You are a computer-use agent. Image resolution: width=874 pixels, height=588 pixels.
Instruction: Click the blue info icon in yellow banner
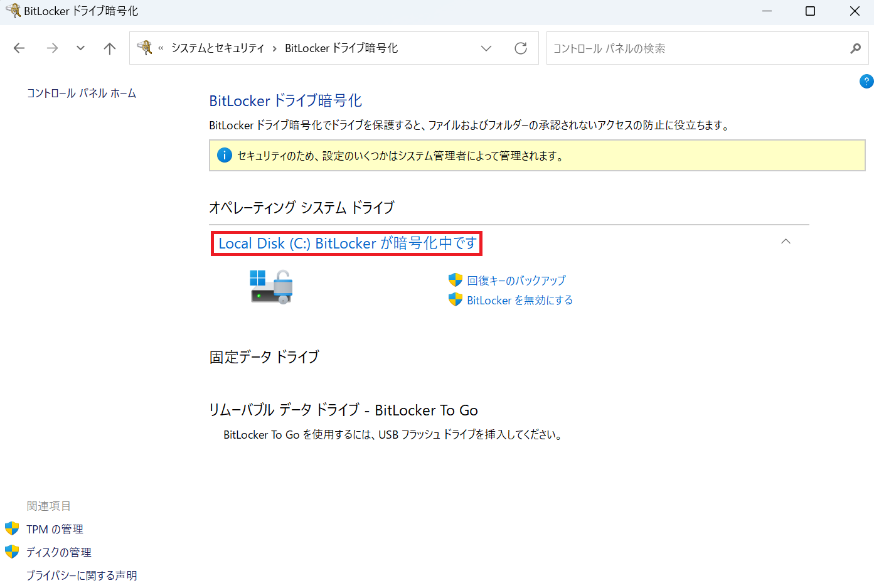pyautogui.click(x=225, y=155)
